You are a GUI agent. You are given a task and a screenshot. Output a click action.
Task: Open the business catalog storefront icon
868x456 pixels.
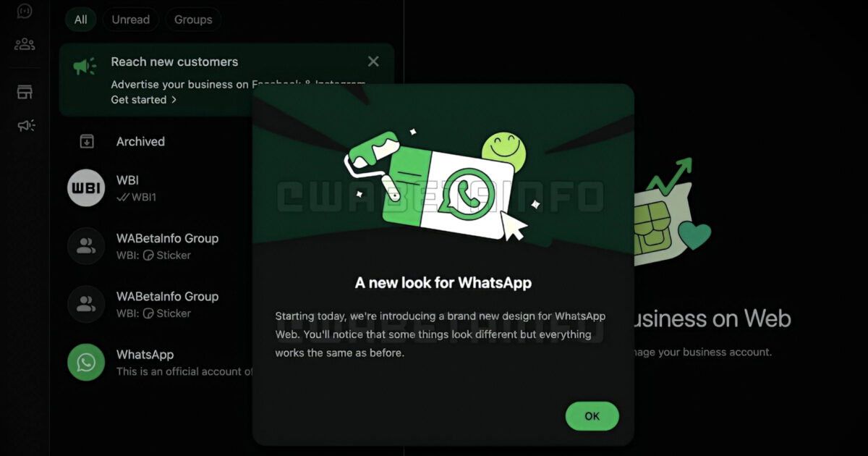coord(25,92)
